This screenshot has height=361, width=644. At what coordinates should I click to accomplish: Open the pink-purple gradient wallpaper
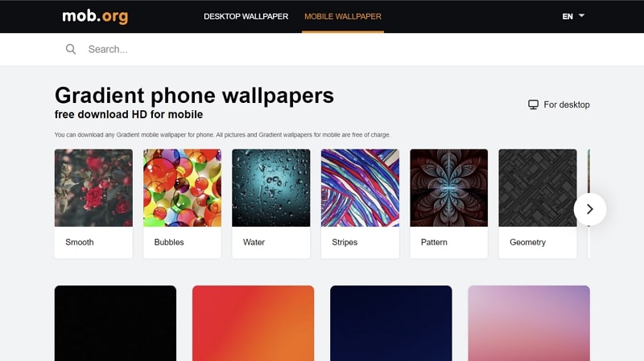[529, 323]
